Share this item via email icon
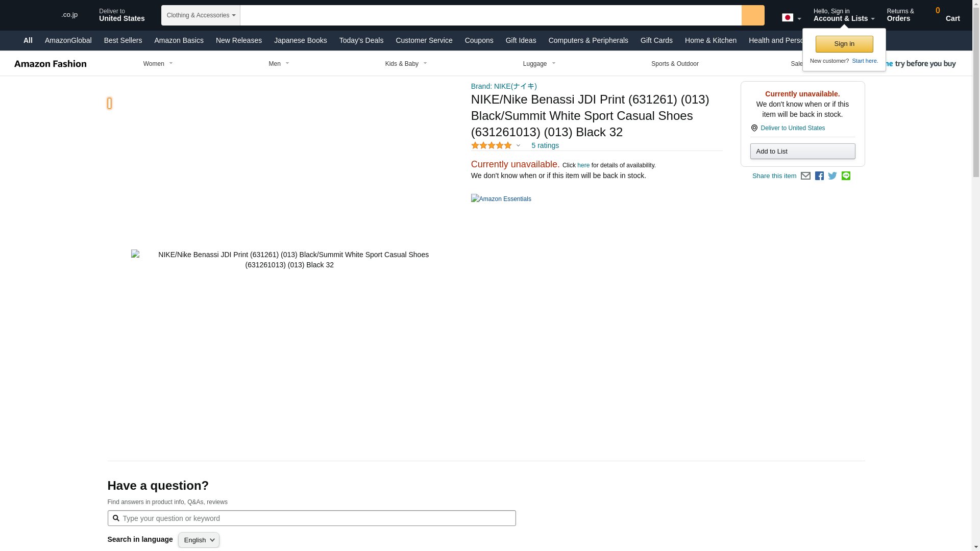980x551 pixels. point(805,176)
